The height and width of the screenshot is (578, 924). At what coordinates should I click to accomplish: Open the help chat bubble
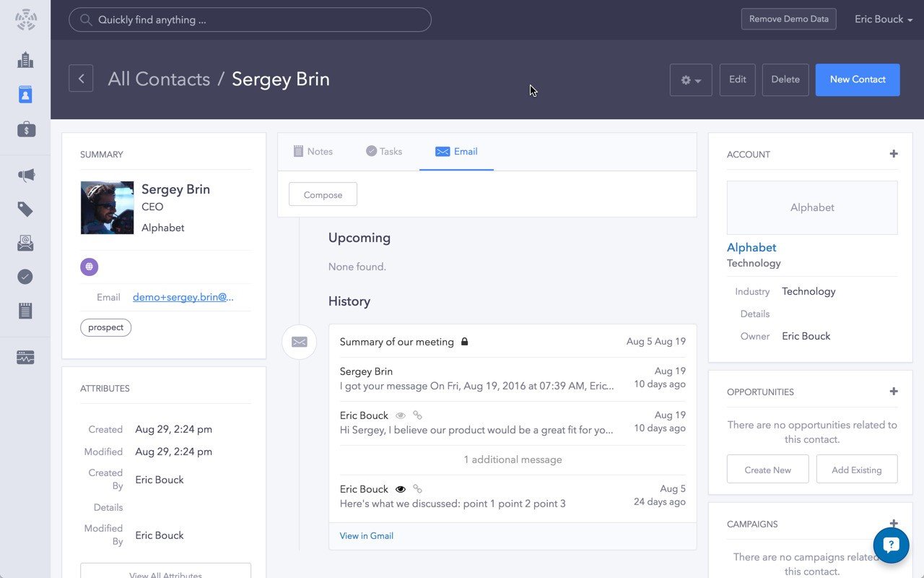click(x=891, y=545)
